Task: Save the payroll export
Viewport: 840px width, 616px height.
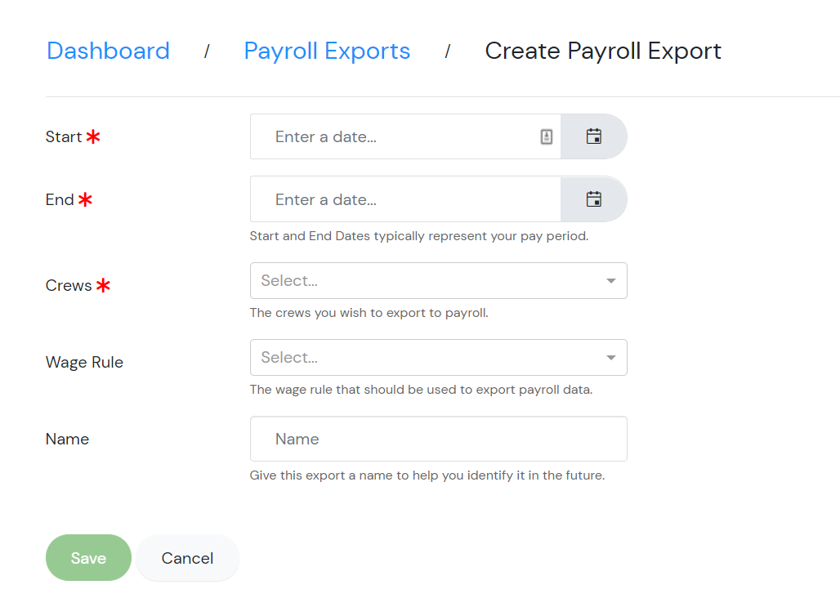Action: click(88, 558)
